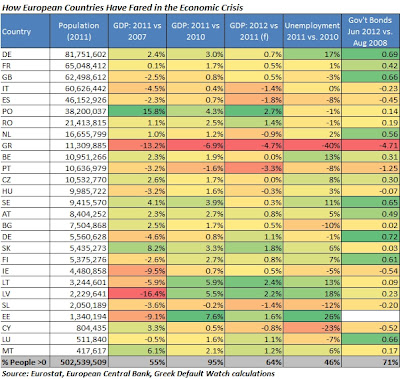Select the 8.2% GDP cell for SK
Screen dimensions: 400x379
tap(137, 248)
